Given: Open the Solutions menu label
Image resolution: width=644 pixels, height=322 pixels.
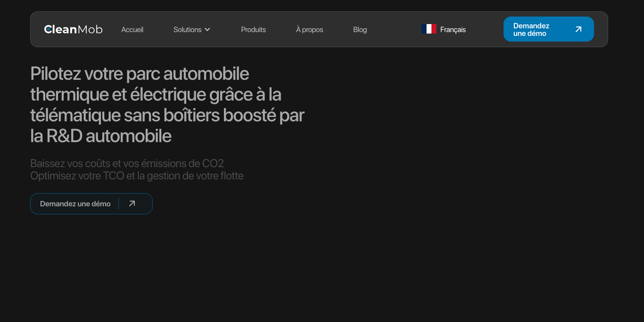Looking at the screenshot, I should [x=187, y=30].
